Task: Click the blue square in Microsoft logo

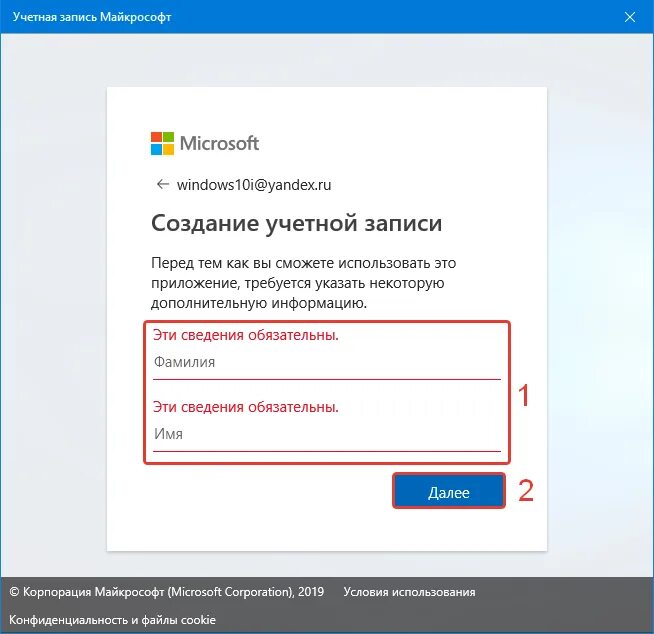Action: tap(156, 149)
